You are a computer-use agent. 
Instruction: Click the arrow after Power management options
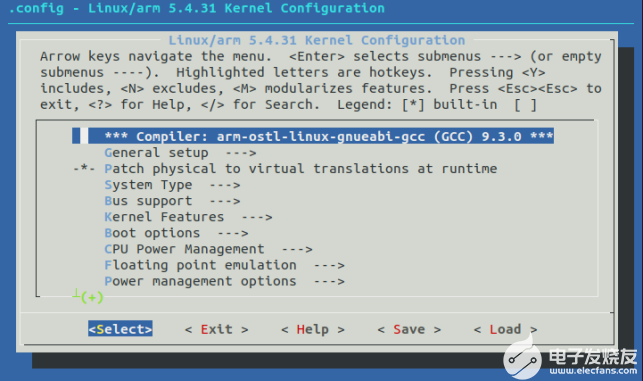pyautogui.click(x=329, y=282)
